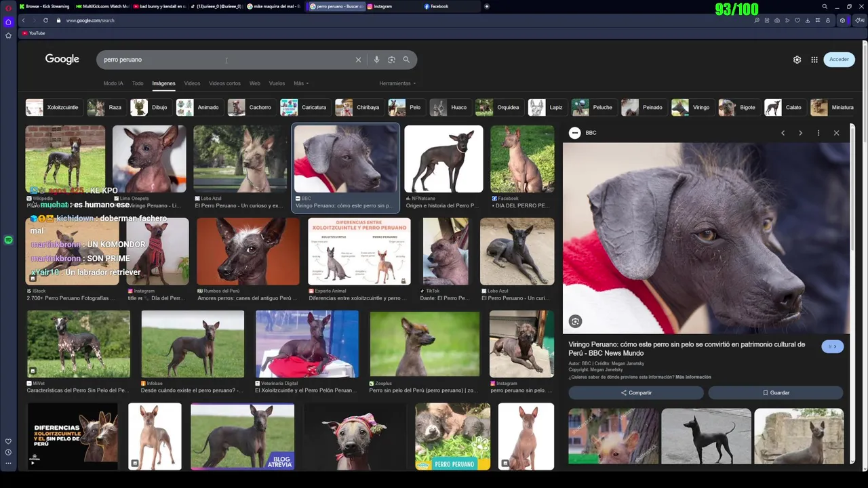Clear the search box with the X icon
868x488 pixels.
pos(358,60)
